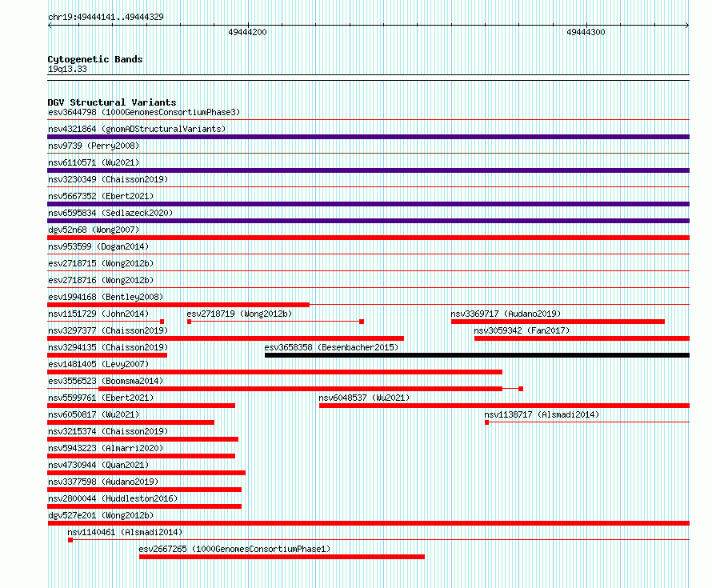The width and height of the screenshot is (712, 588).
Task: Select esv2718719 (Wong2012b) label
Action: [239, 314]
